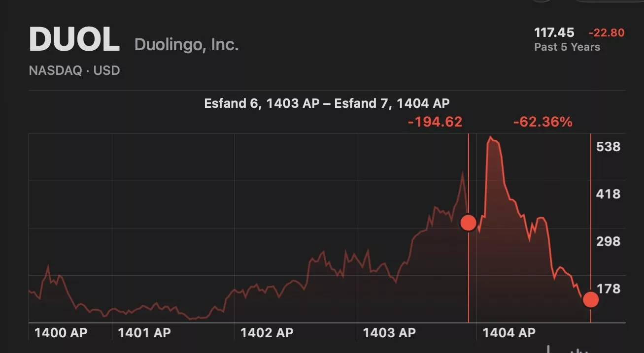The height and width of the screenshot is (353, 644).
Task: Click the 298 price axis label
Action: pos(608,241)
